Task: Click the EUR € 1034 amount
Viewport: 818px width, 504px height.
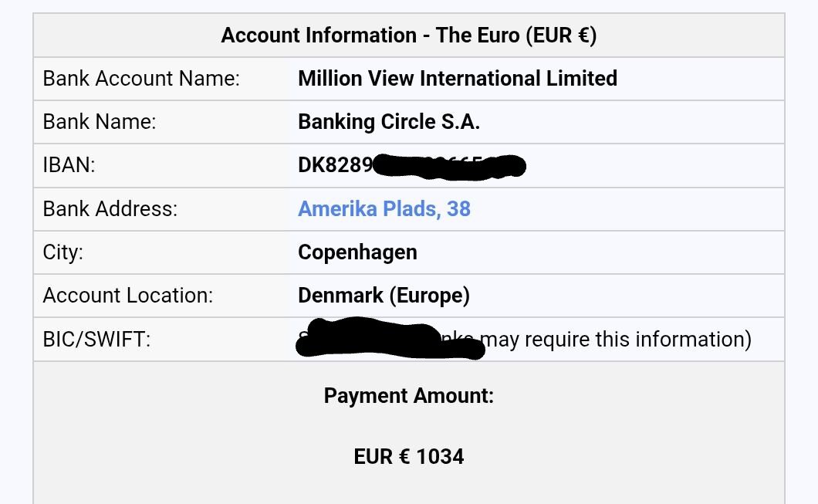Action: (408, 456)
